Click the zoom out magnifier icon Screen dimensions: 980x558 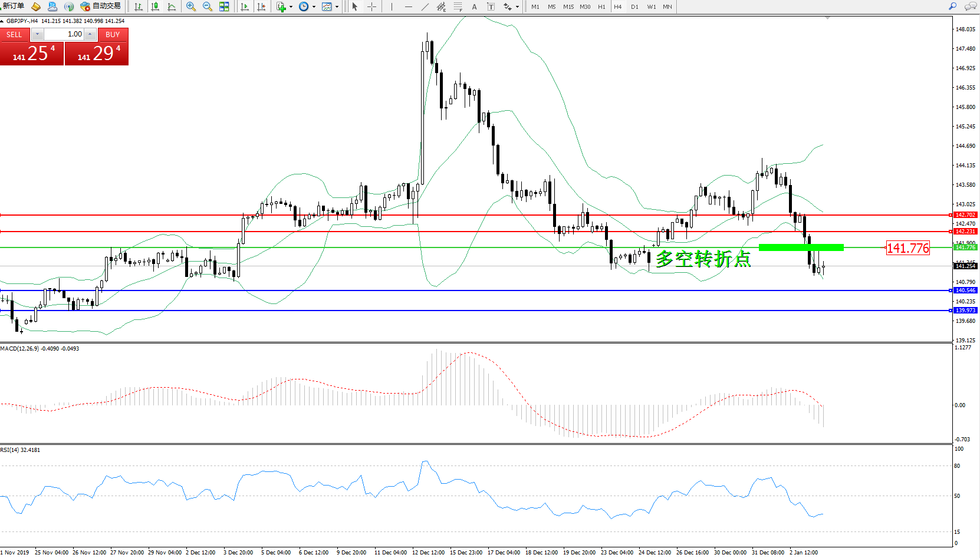pos(207,6)
